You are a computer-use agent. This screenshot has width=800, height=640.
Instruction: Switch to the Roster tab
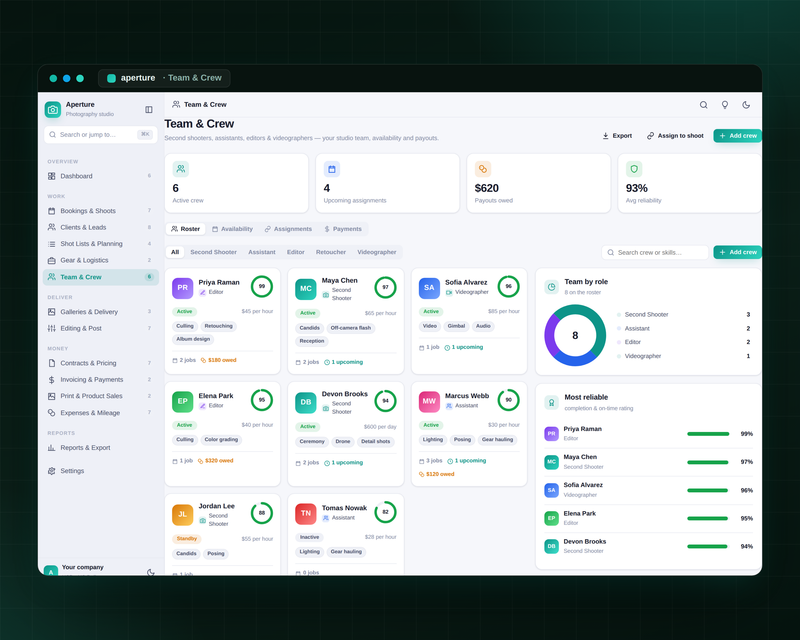pos(185,229)
